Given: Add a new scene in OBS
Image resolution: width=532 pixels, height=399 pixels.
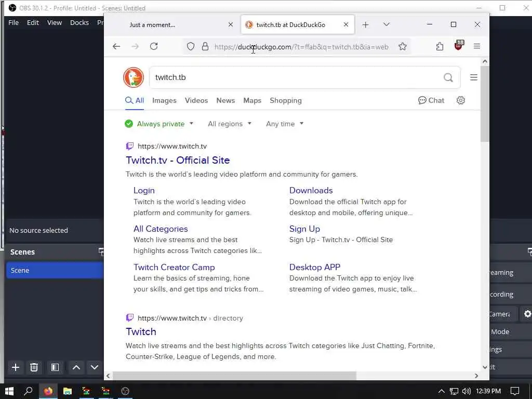Looking at the screenshot, I should pos(15,367).
